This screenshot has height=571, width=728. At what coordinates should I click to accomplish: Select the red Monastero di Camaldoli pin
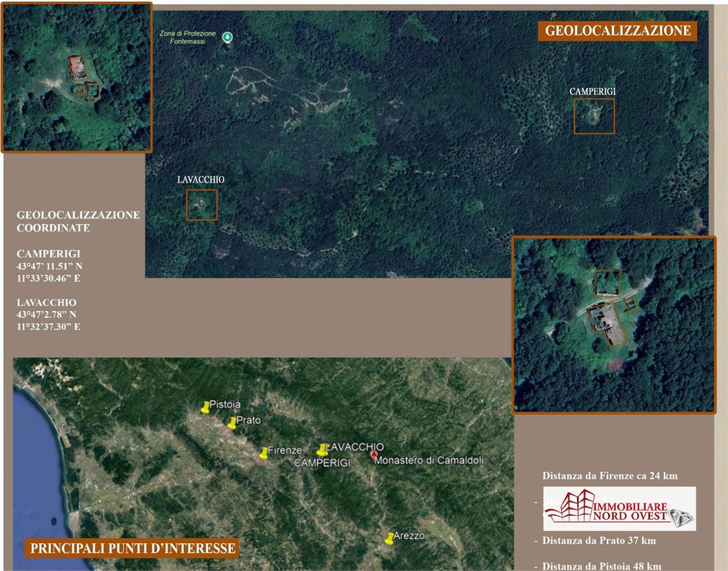pyautogui.click(x=374, y=456)
